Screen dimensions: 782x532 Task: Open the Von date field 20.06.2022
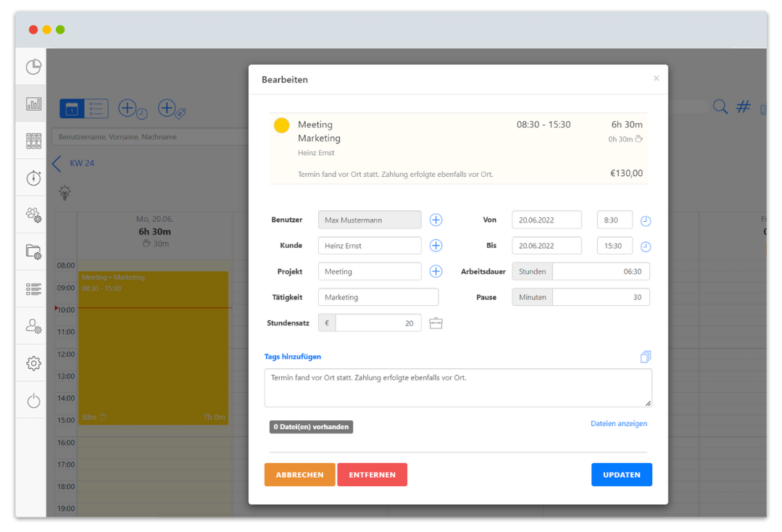coord(546,220)
